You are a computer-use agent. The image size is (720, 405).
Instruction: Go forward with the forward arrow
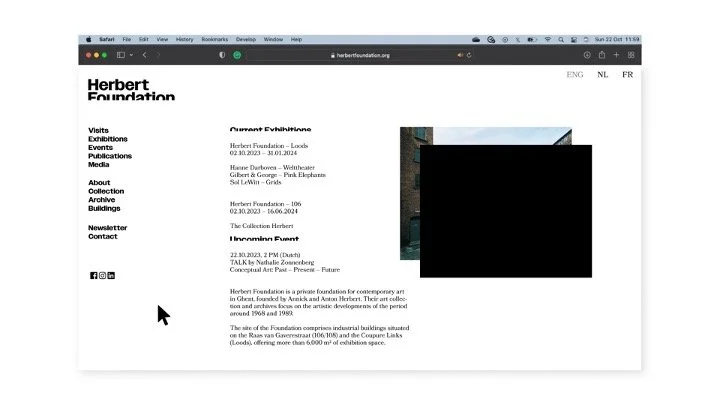click(x=158, y=55)
